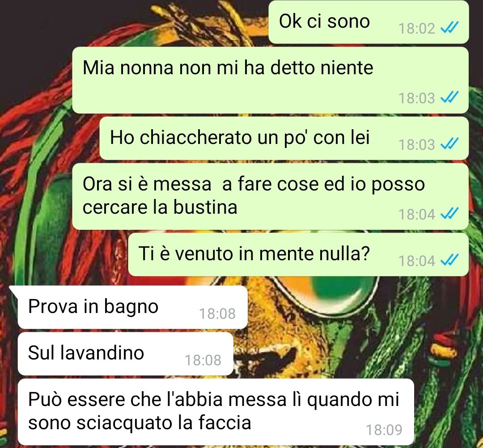Select the 'Ok ci sono' message bubble
This screenshot has height=448, width=483.
click(369, 22)
